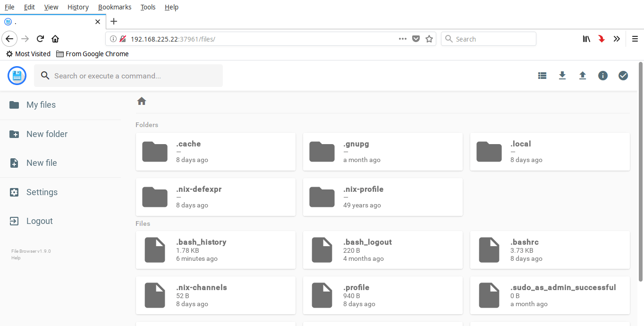Open the Bookmarks menu

pyautogui.click(x=115, y=7)
